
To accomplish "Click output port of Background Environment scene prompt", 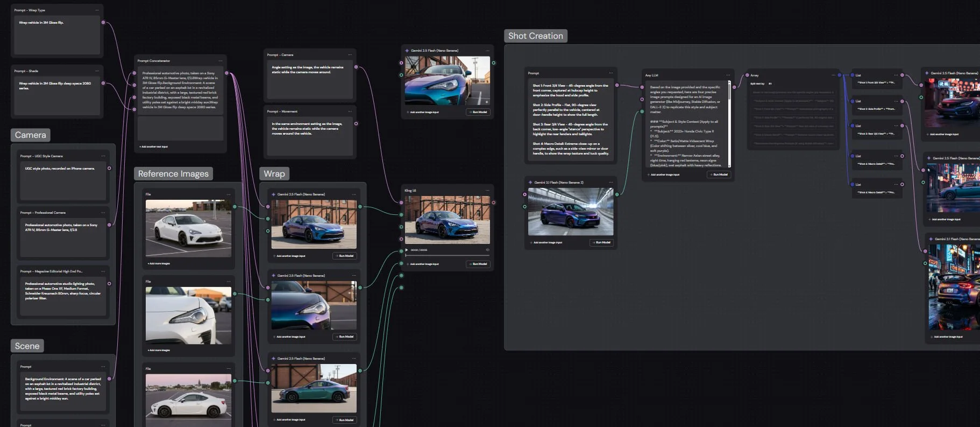I will click(x=109, y=379).
